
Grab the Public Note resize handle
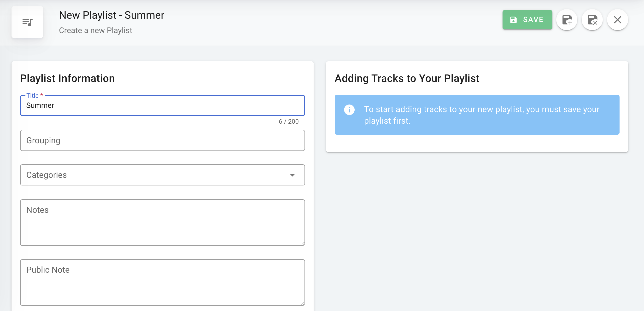[303, 304]
